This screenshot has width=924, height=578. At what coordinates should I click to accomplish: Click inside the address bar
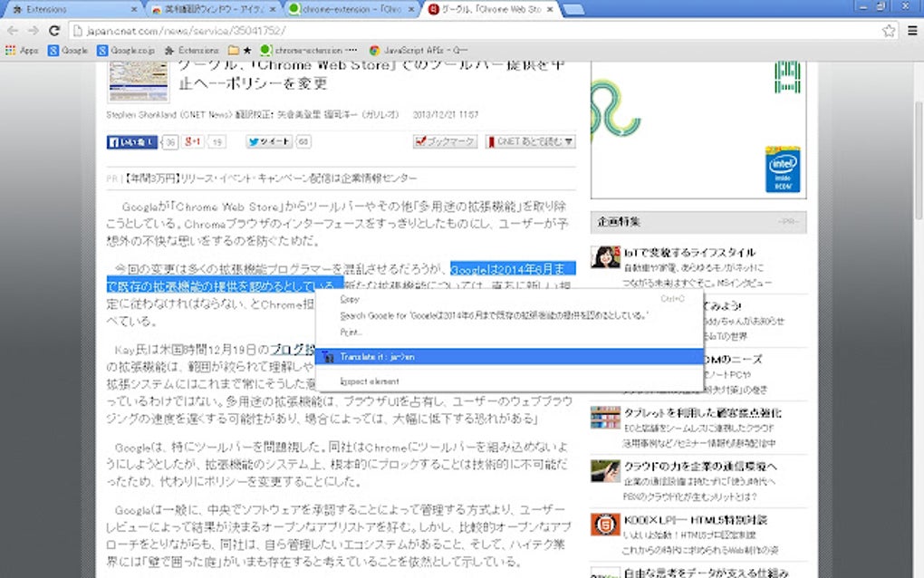[362, 28]
